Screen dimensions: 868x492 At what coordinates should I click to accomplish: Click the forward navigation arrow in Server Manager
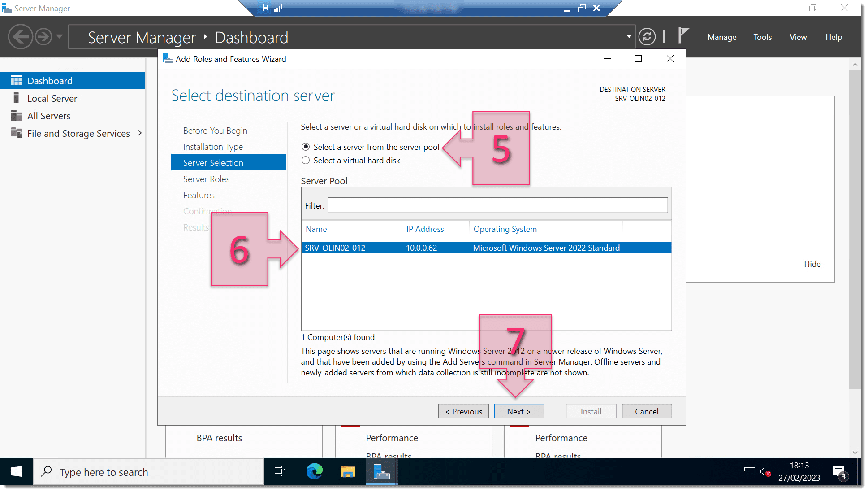coord(43,37)
